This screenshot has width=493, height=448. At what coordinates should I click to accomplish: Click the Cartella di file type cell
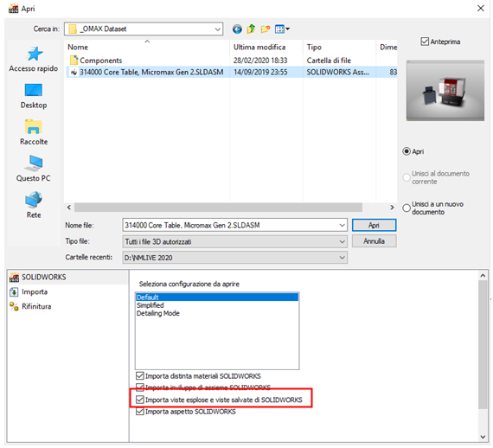(x=329, y=61)
